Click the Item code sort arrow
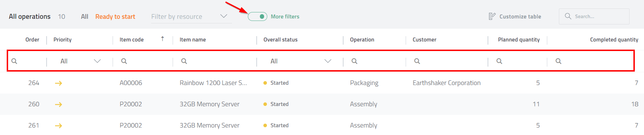644x135 pixels. point(162,39)
